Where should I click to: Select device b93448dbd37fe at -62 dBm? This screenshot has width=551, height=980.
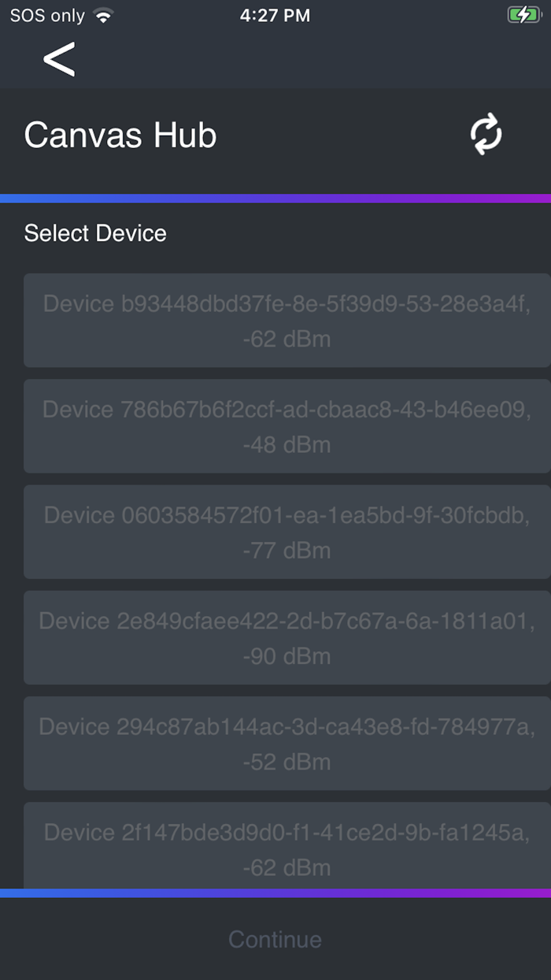(275, 321)
